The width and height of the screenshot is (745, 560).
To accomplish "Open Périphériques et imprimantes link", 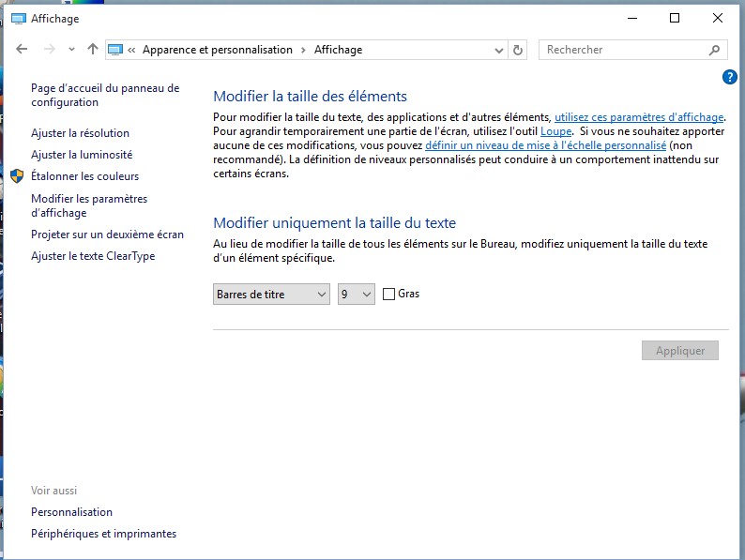I will click(103, 534).
